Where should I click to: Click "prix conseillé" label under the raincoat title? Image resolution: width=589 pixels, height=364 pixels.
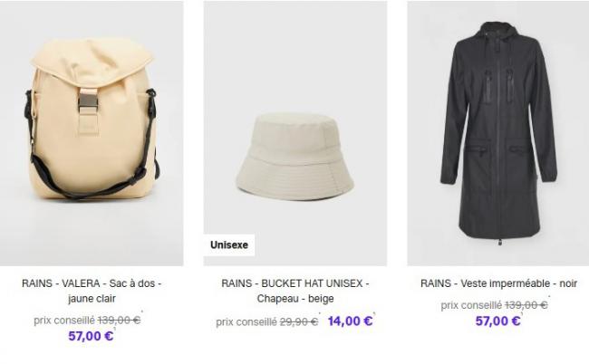click(x=471, y=305)
